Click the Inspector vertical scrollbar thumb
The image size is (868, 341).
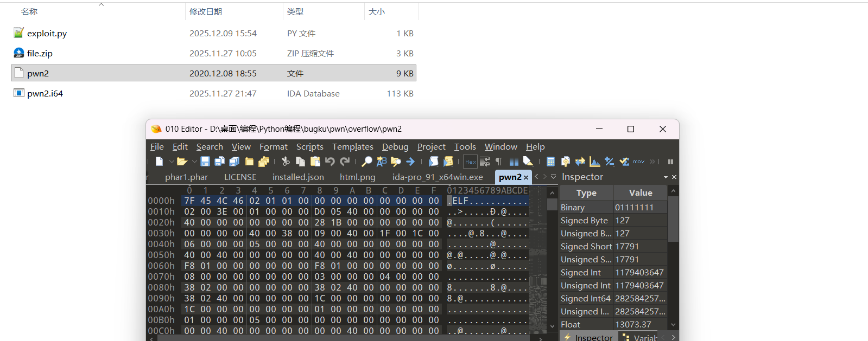click(x=673, y=218)
